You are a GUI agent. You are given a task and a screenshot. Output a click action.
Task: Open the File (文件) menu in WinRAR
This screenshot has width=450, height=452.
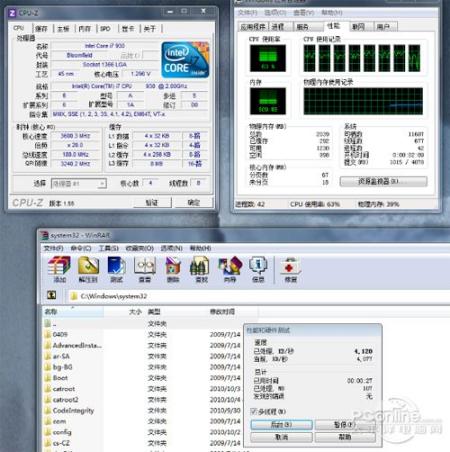[53, 248]
